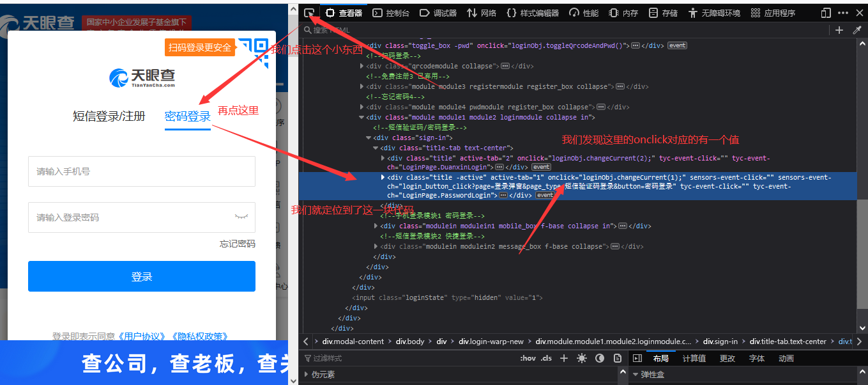868x385 pixels.
Task: Toggle dark color scheme simulation
Action: [600, 358]
